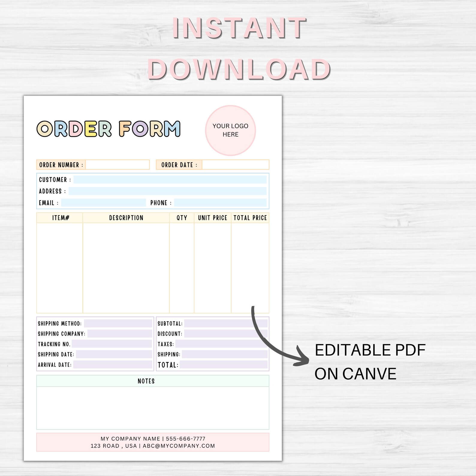Screen dimensions: 476x476
Task: Select the Total amount field
Action: pyautogui.click(x=224, y=364)
